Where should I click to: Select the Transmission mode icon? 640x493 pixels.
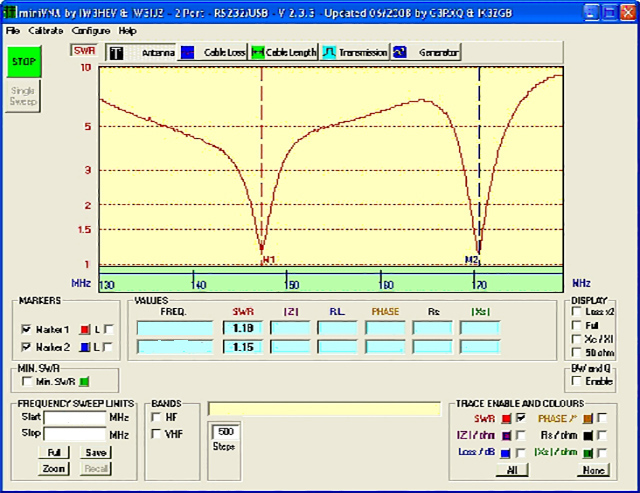coord(329,53)
